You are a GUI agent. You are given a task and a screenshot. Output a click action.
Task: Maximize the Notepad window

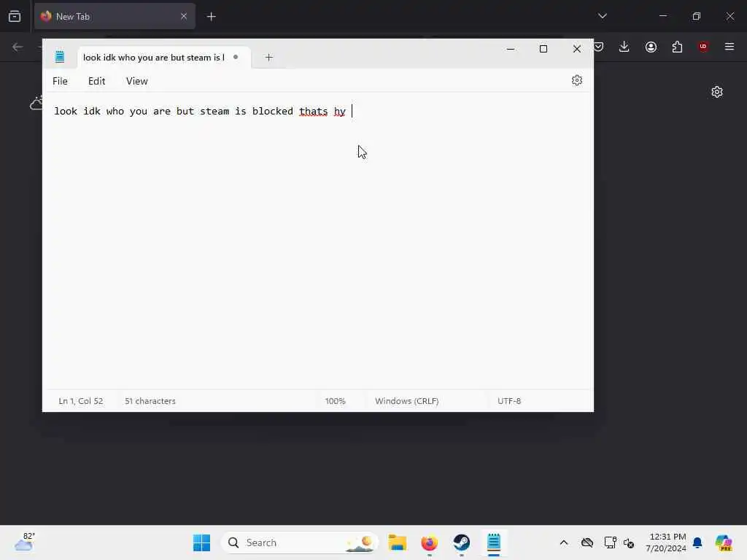point(543,49)
